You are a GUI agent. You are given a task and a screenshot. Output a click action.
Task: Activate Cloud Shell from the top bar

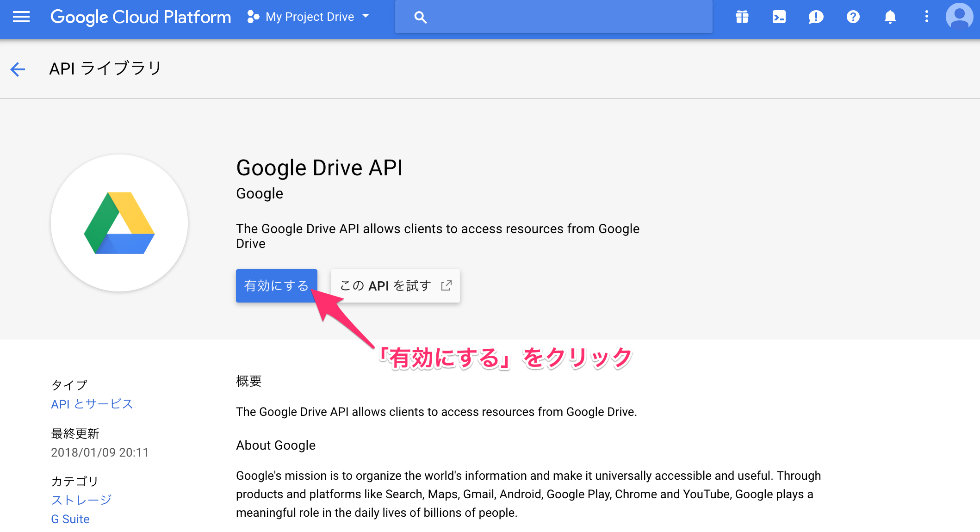point(779,17)
